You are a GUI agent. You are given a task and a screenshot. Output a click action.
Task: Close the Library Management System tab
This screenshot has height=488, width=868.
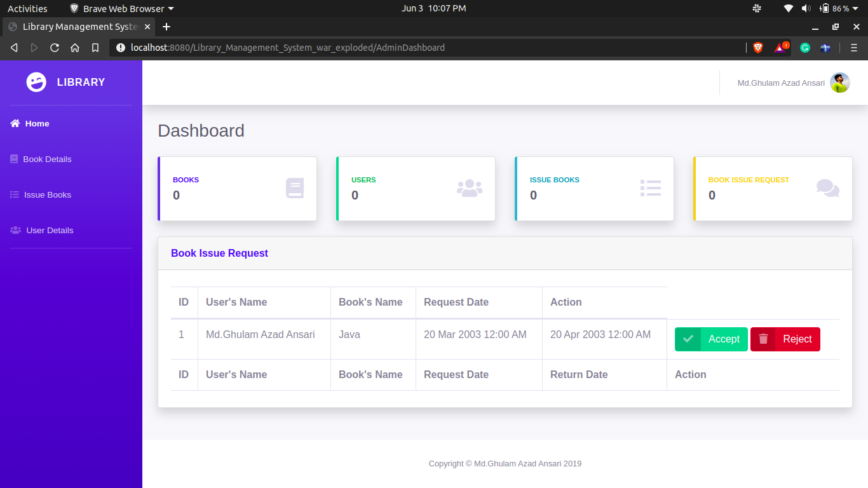tap(147, 27)
